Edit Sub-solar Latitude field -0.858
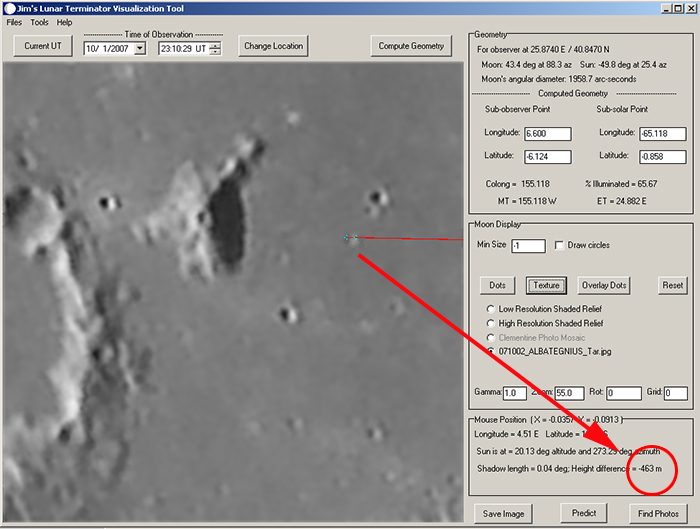The image size is (700, 529). click(x=662, y=157)
